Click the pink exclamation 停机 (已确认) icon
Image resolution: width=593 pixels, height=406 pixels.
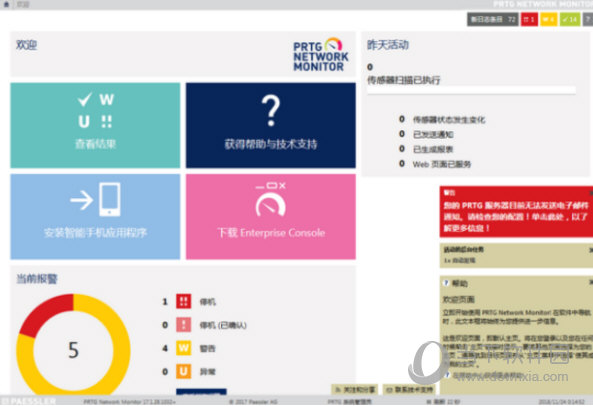tap(184, 325)
